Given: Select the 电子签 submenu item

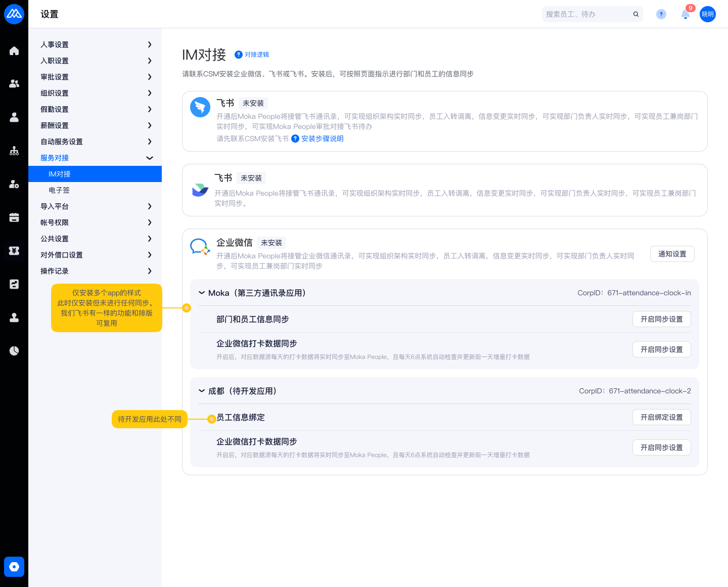Looking at the screenshot, I should (x=60, y=190).
